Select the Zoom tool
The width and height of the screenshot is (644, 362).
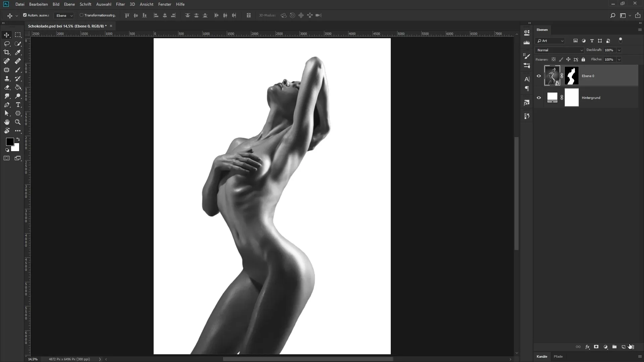click(x=18, y=122)
